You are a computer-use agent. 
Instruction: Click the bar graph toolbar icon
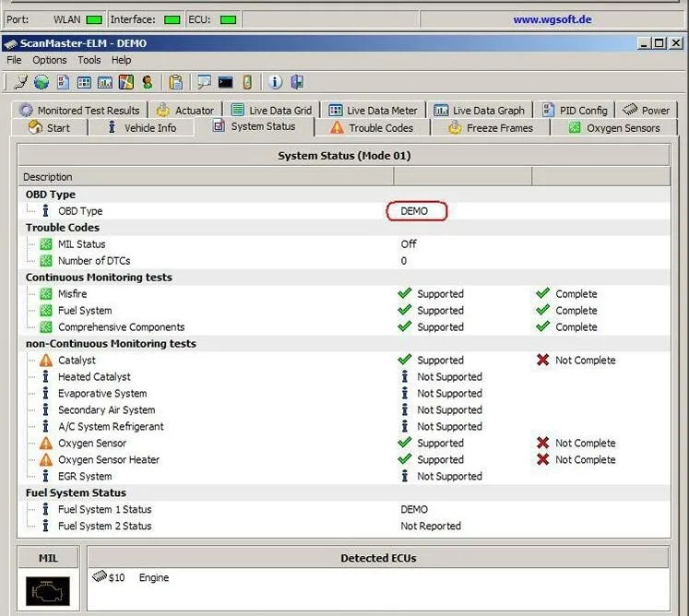(104, 82)
